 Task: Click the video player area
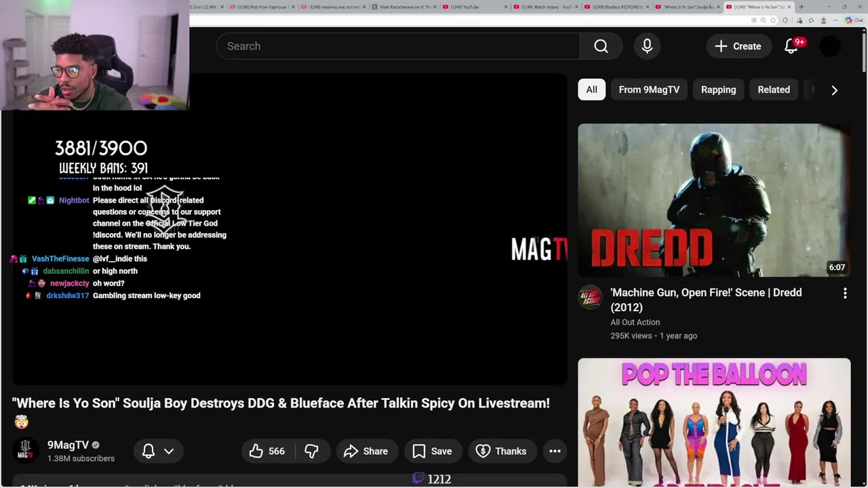click(x=290, y=230)
